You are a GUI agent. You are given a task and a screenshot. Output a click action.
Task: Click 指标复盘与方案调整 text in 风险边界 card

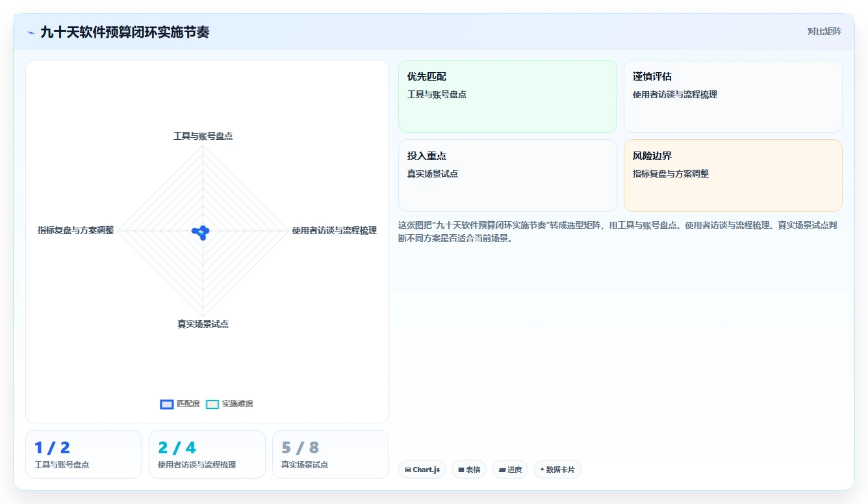[670, 174]
